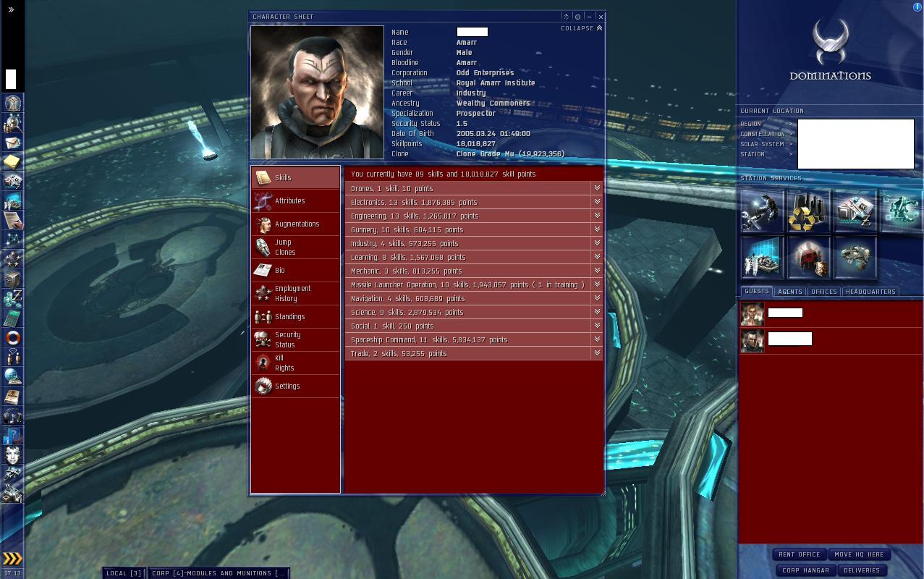Expand the Navigation skill group
The width and height of the screenshot is (924, 579).
597,298
